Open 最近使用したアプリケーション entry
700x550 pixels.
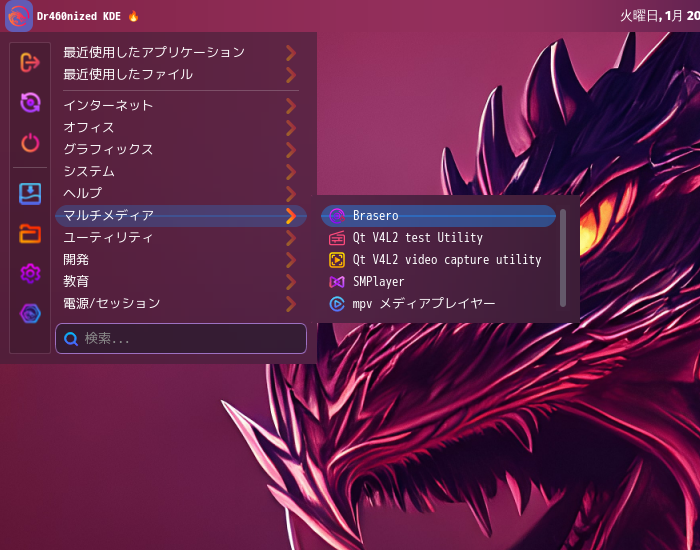click(x=181, y=53)
